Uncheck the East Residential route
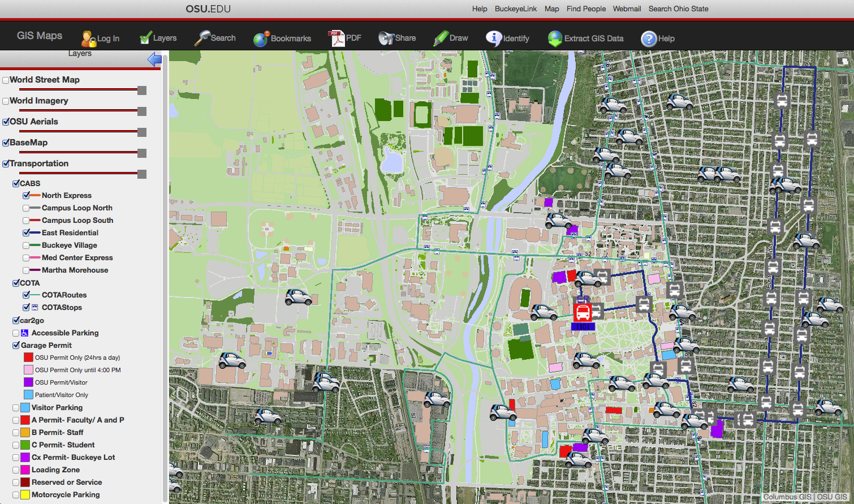The image size is (854, 504). (x=26, y=233)
